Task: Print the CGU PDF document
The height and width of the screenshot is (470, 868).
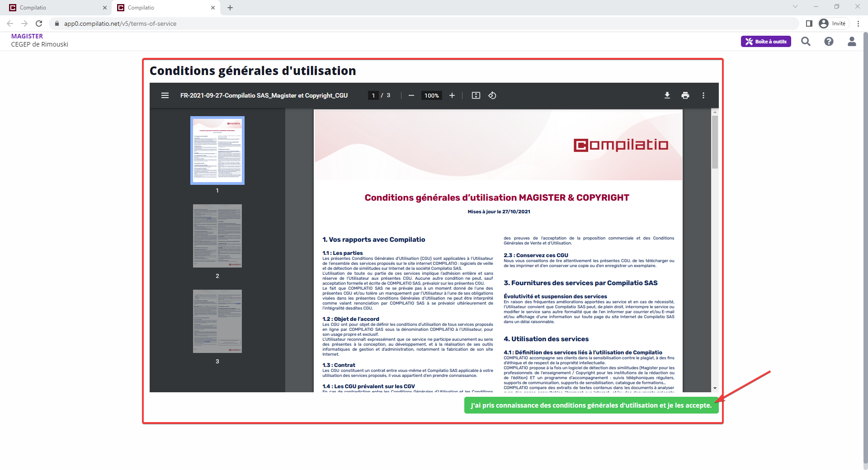Action: coord(685,95)
